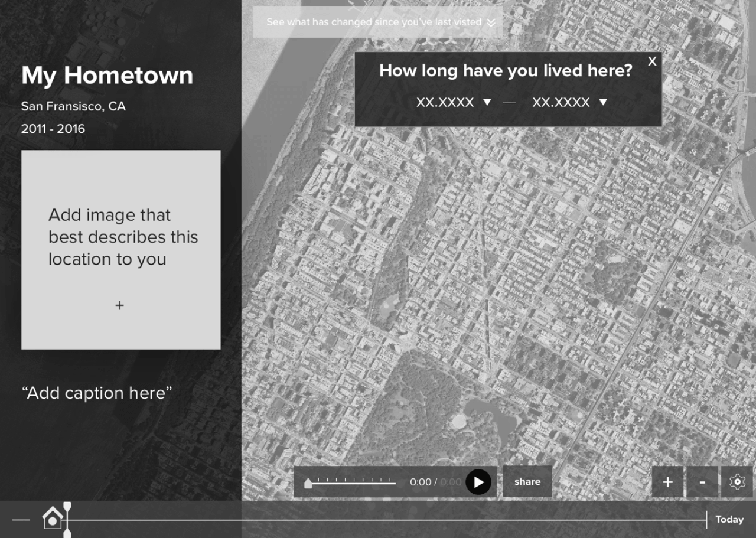
Task: Click the 'San Fransisco, CA' location label
Action: coord(73,106)
